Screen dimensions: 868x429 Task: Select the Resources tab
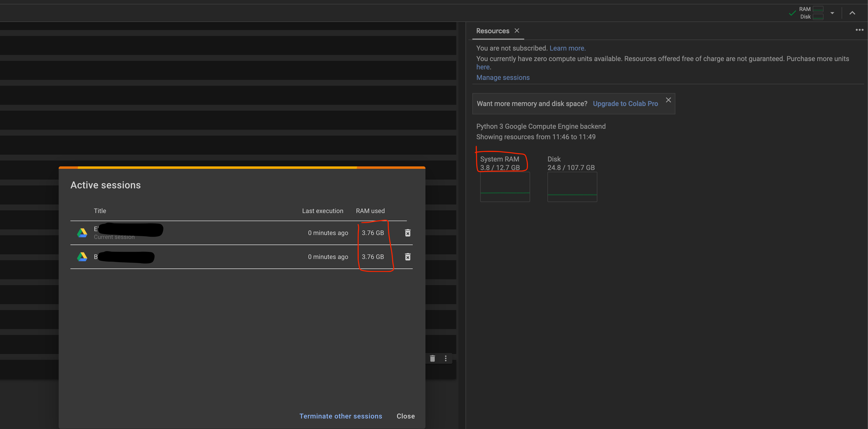(x=492, y=31)
